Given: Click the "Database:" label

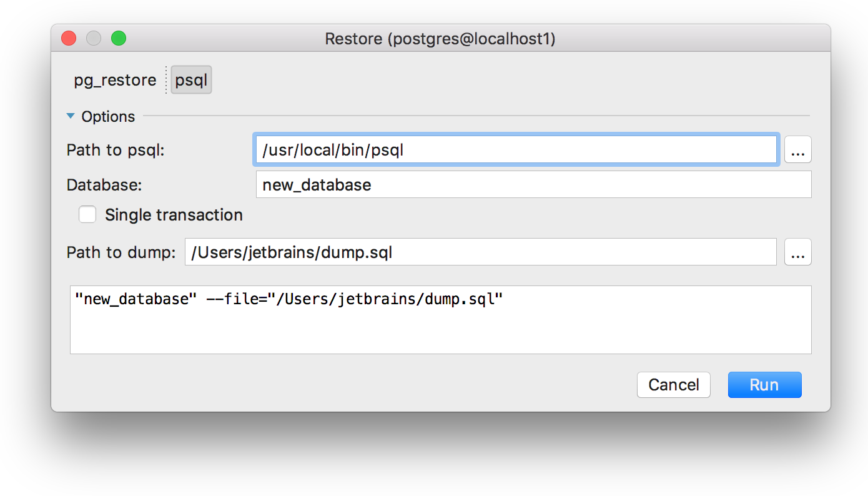Looking at the screenshot, I should (x=104, y=185).
